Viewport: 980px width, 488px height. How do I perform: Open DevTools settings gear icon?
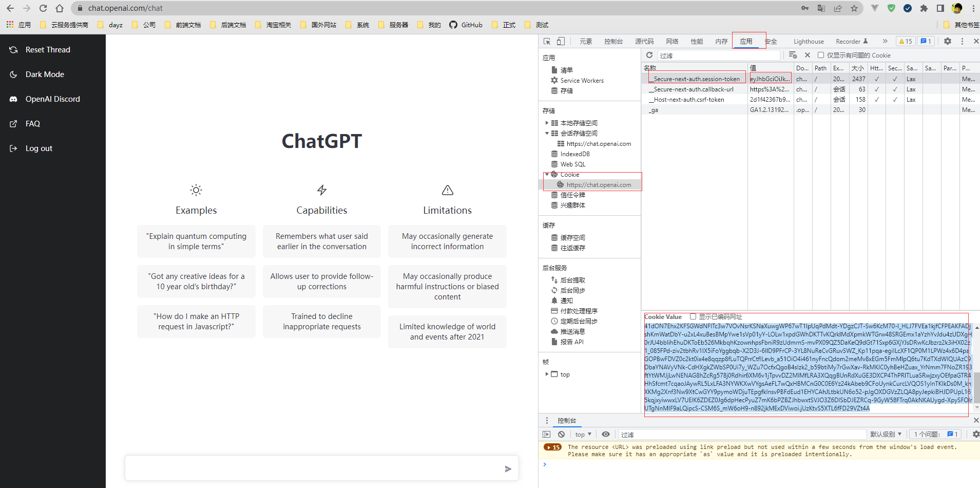tap(948, 41)
